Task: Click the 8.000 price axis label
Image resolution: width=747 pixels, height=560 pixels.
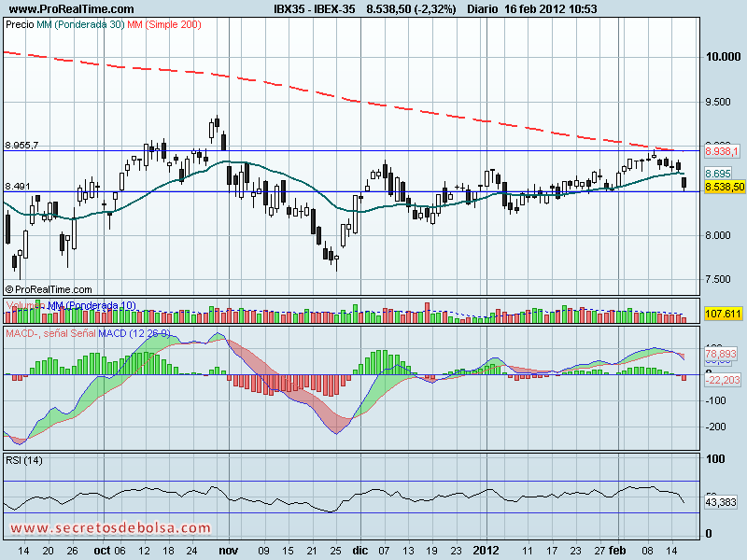Action: 718,235
